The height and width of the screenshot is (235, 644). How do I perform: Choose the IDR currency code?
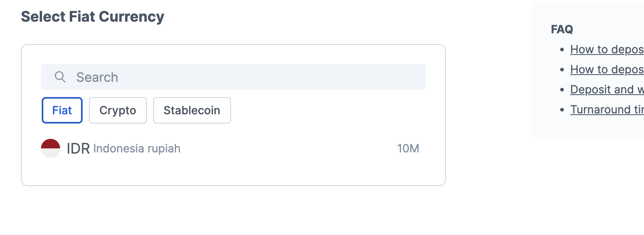pos(78,148)
